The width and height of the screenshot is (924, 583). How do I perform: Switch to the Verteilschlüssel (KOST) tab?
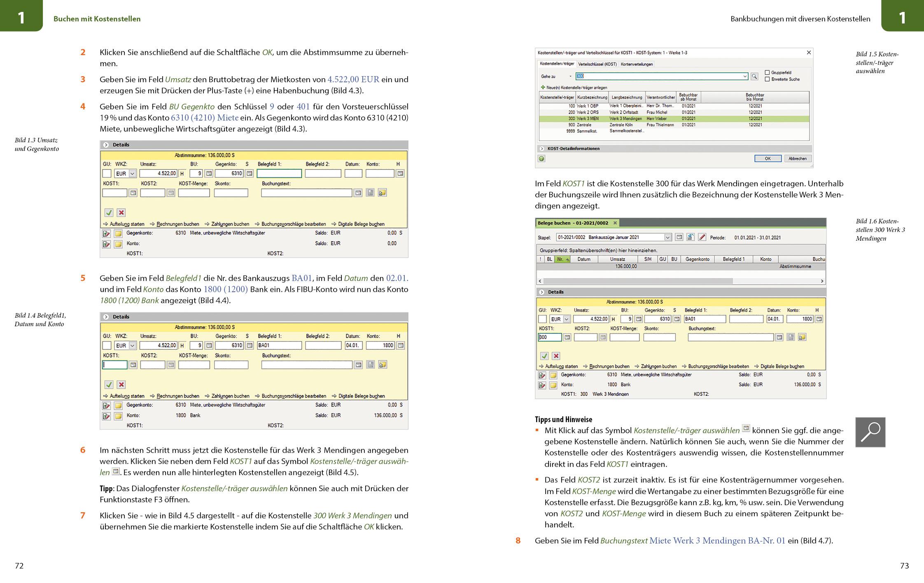click(x=597, y=64)
